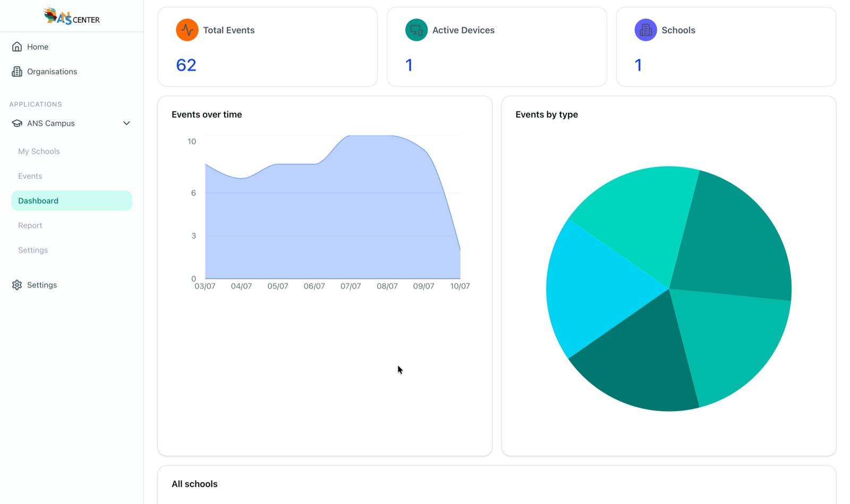Click the All schools heading
Screen dimensions: 850x504
pos(194,484)
